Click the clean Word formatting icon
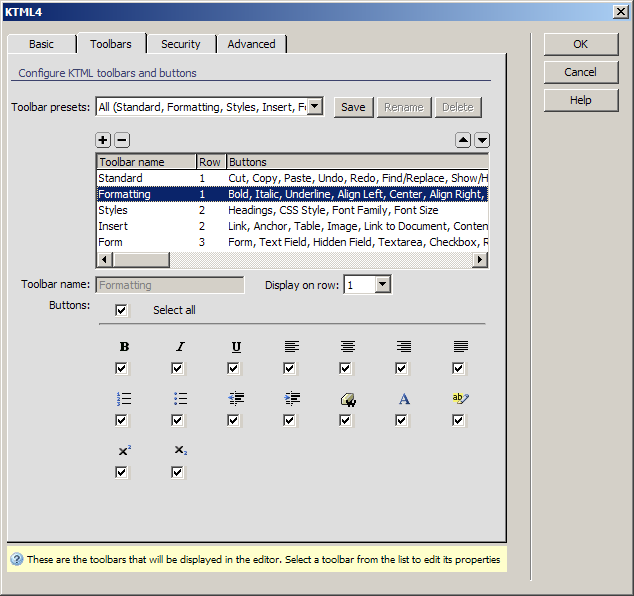This screenshot has width=634, height=596. 348,399
